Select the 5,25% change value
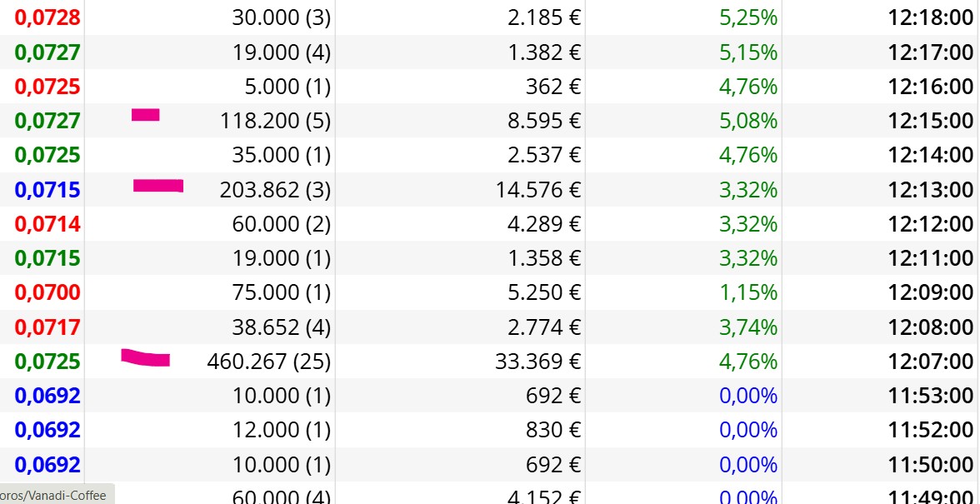Screen dimensions: 980x504 (x=748, y=17)
